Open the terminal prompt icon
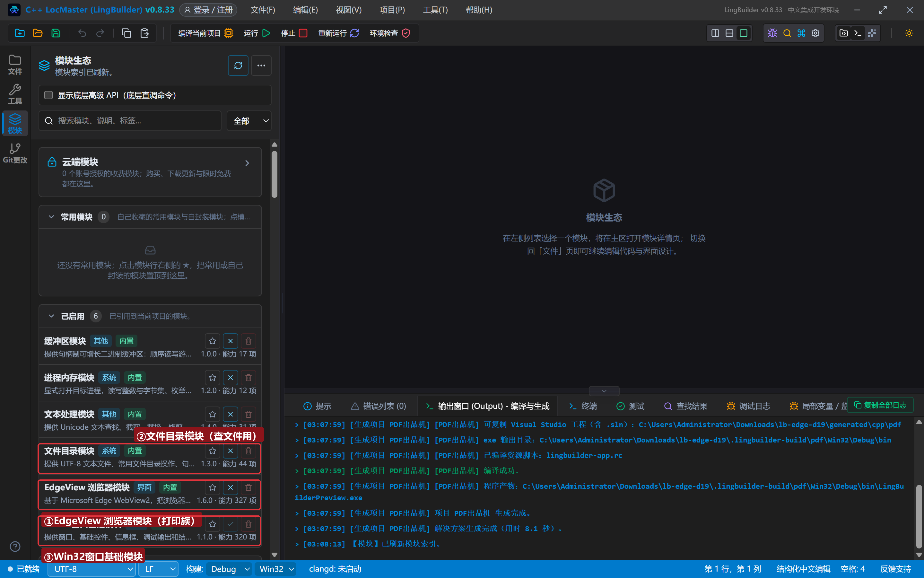 (858, 33)
